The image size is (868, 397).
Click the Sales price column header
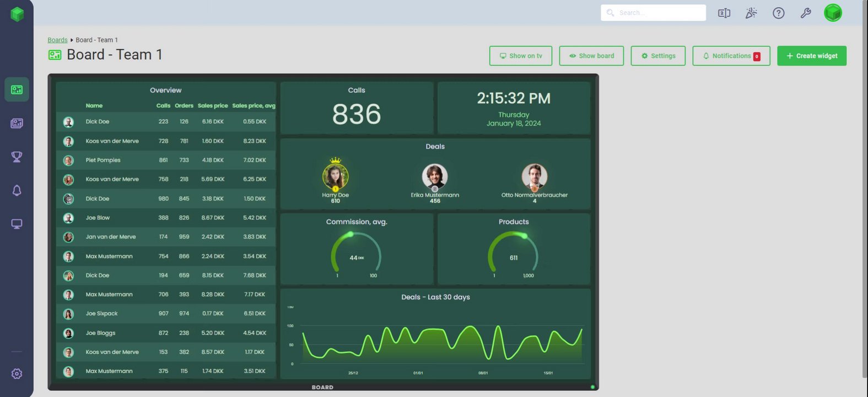click(213, 105)
